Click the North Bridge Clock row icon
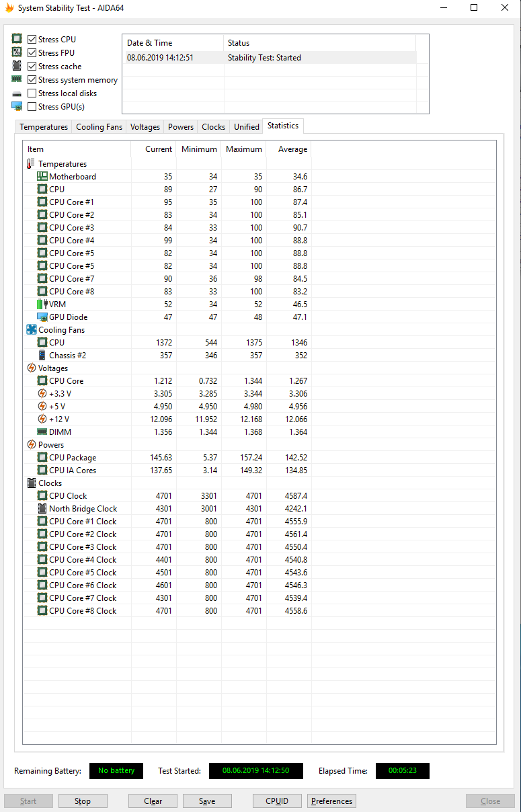 pyautogui.click(x=42, y=509)
